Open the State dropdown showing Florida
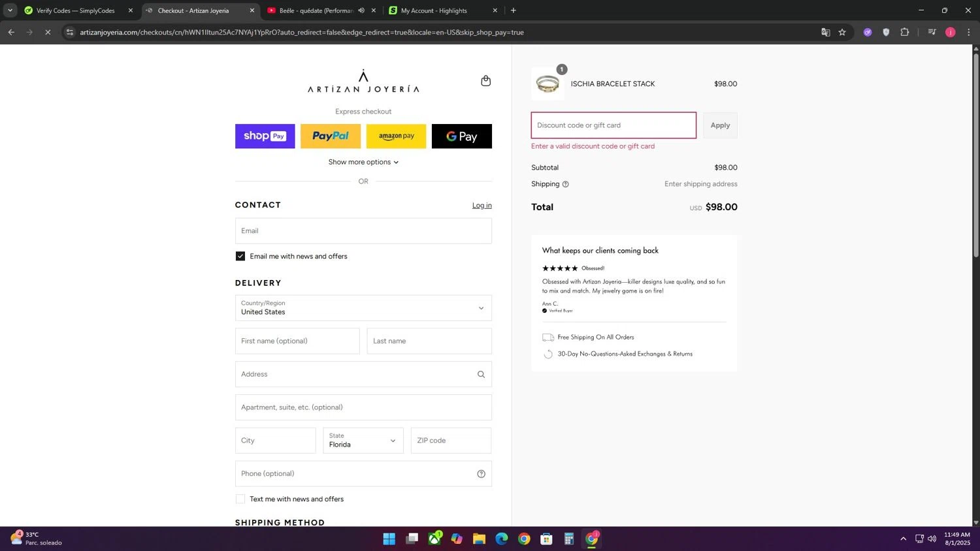The image size is (980, 551). (363, 441)
